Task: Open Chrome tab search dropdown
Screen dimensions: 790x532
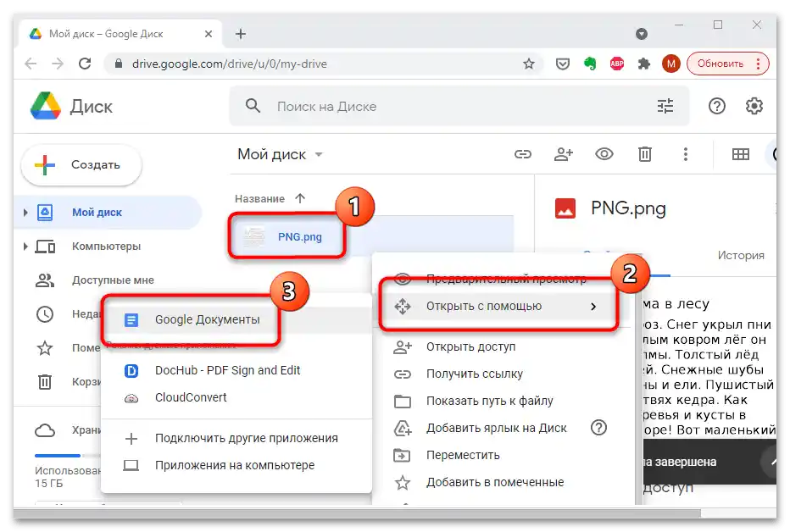Action: tap(641, 34)
